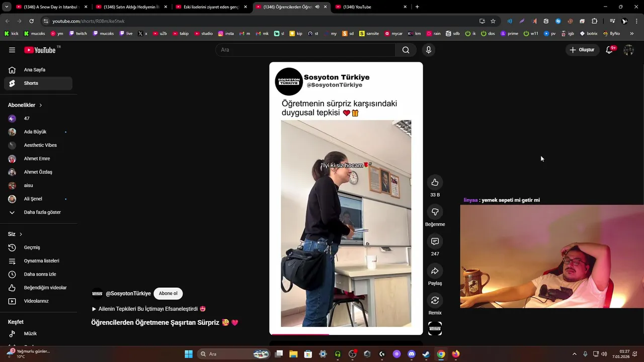Go to Ana Sayfa in the sidebar

coord(38,70)
